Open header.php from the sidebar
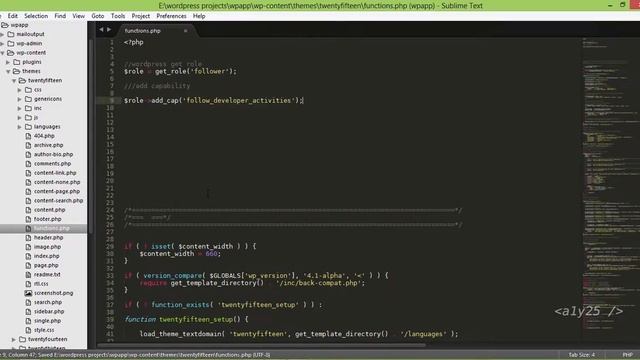Image resolution: width=640 pixels, height=360 pixels. (48, 238)
